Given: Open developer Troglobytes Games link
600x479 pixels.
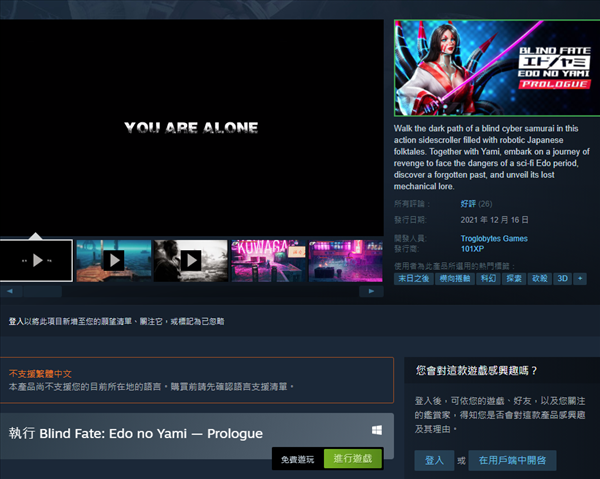Looking at the screenshot, I should 494,238.
